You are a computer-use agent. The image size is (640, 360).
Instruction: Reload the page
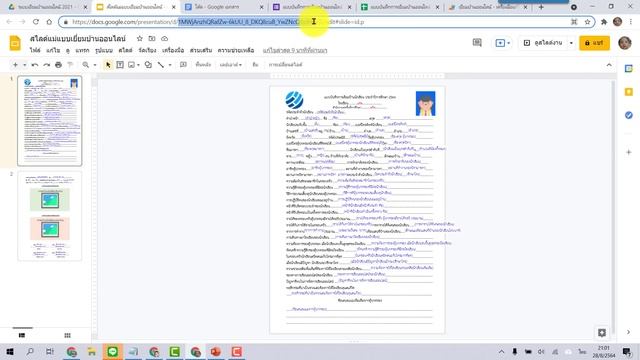(x=36, y=22)
